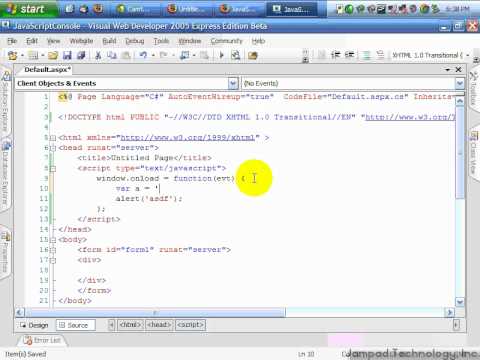
Task: Collapse the script tag outline node
Action: 53,169
